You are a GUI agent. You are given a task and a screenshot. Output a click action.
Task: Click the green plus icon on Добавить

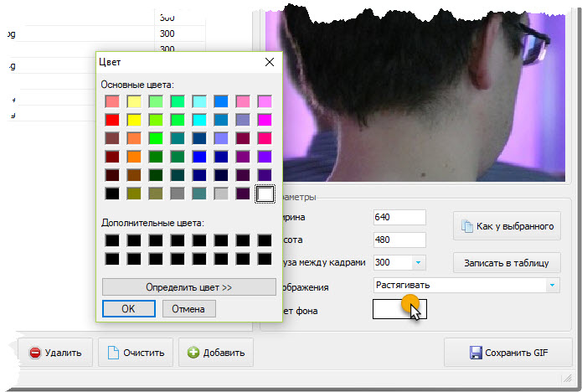tap(193, 353)
